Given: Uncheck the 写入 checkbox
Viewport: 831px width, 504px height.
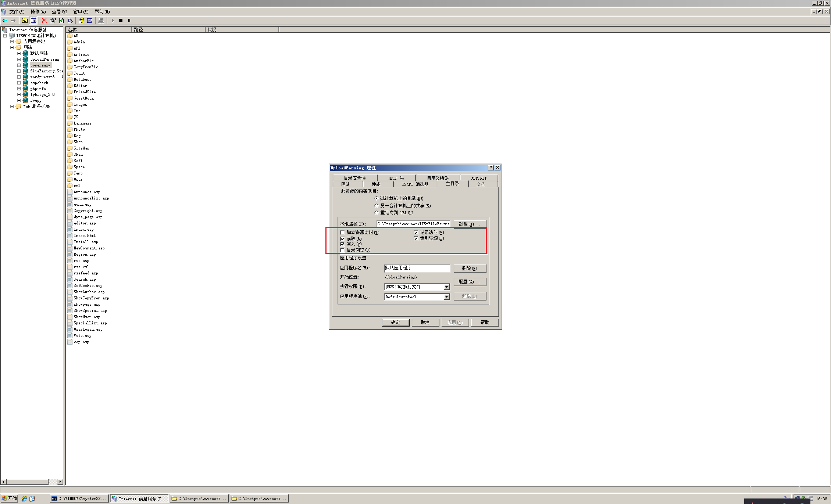Looking at the screenshot, I should click(343, 244).
